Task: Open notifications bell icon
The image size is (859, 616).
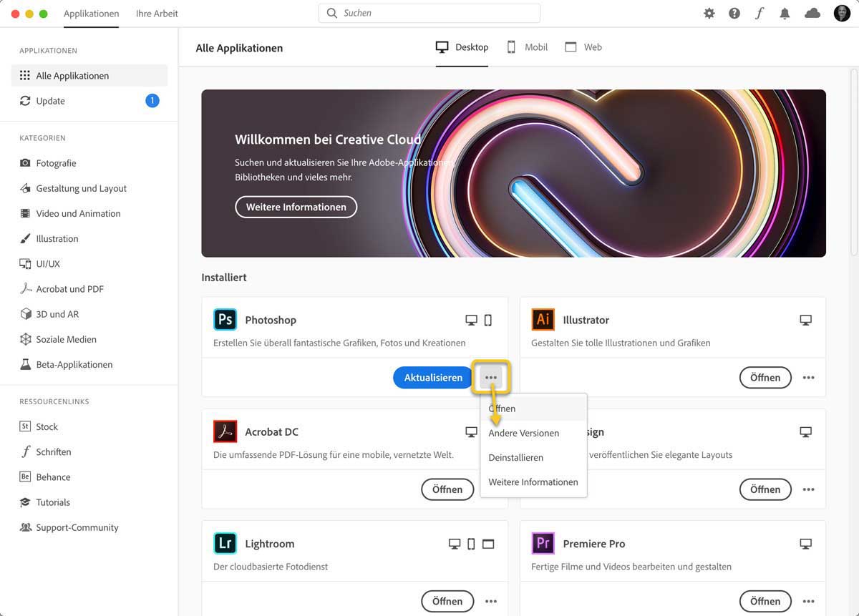Action: click(x=785, y=14)
